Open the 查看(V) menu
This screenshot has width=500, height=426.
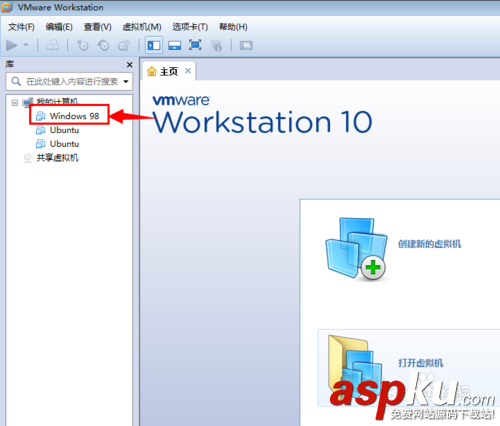coord(97,27)
